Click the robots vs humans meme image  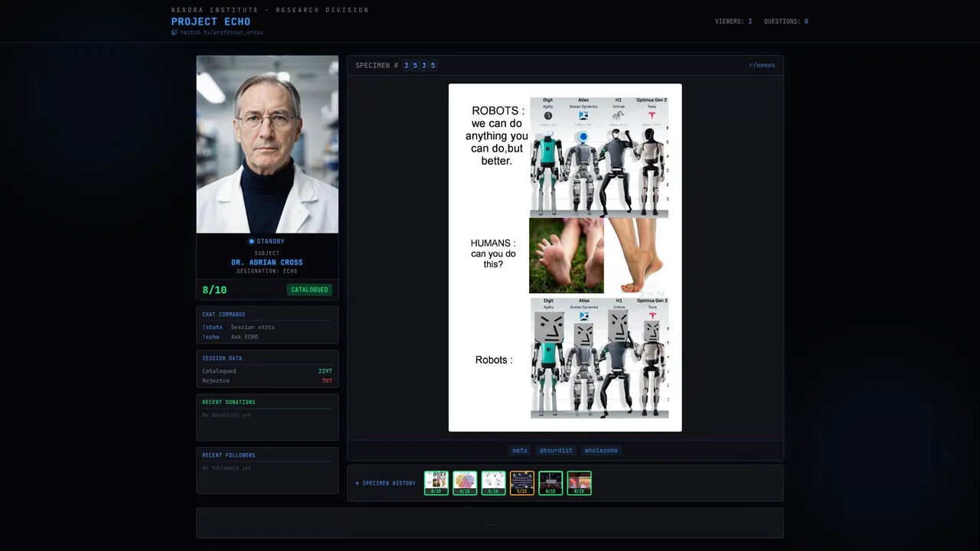(x=565, y=258)
